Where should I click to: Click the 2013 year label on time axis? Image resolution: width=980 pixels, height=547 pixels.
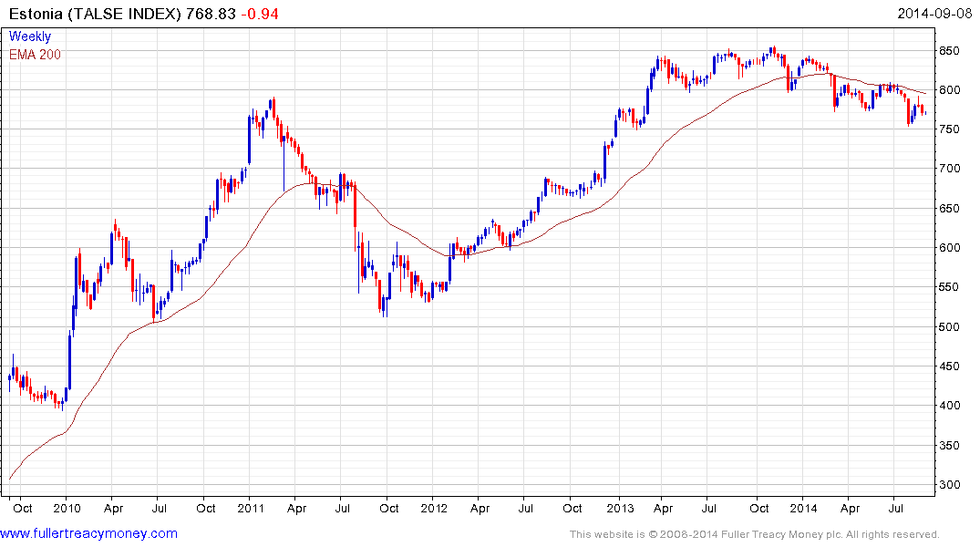tap(620, 508)
